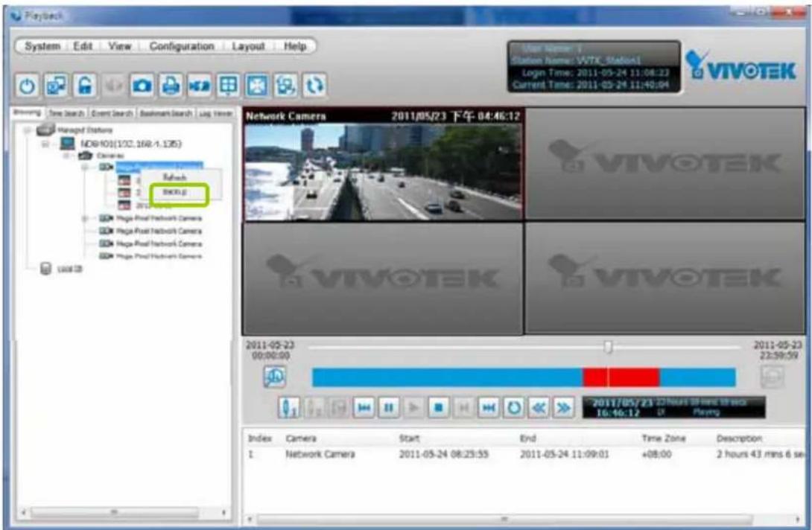Pause the video playback
Screen dimensions: 812x530
(389, 408)
